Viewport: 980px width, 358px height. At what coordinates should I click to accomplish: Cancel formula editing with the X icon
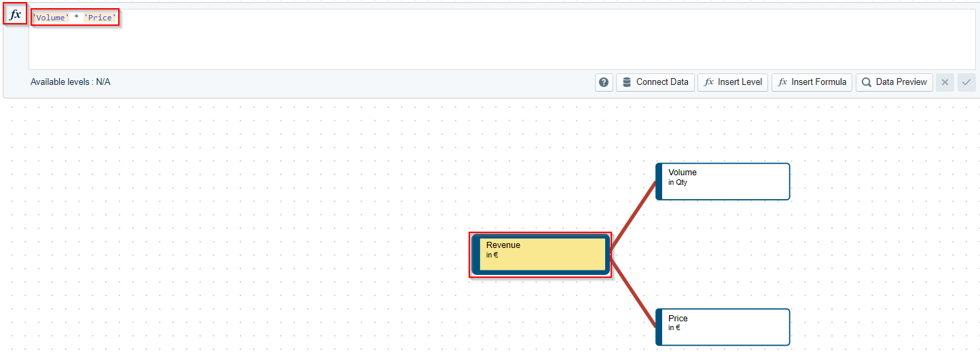coord(944,82)
